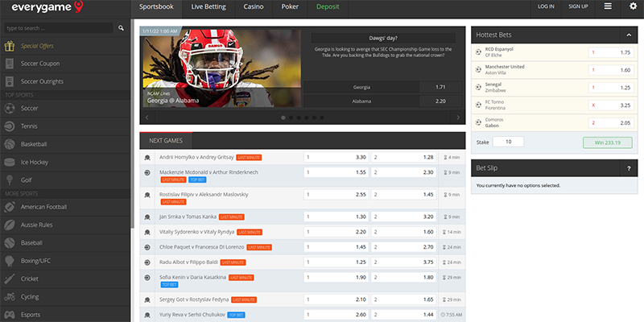
Task: Select odds 2.20 for Vitaliy Sydorenko
Action: tap(336, 232)
